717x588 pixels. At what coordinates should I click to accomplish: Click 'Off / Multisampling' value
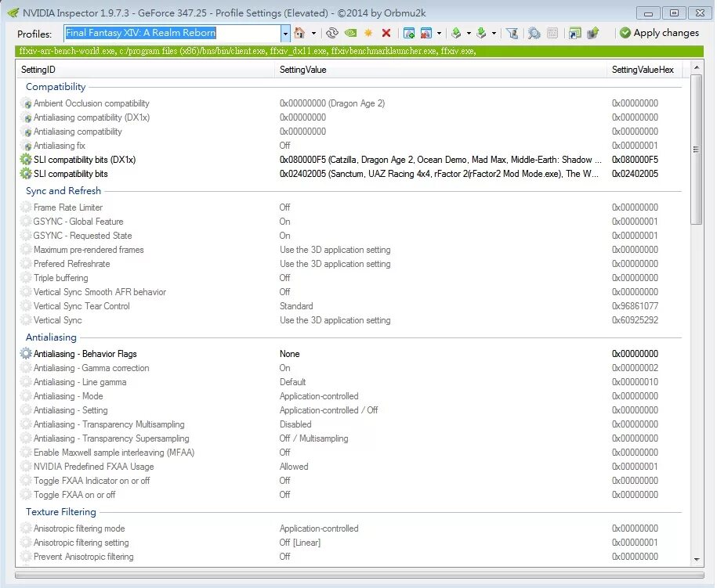313,438
